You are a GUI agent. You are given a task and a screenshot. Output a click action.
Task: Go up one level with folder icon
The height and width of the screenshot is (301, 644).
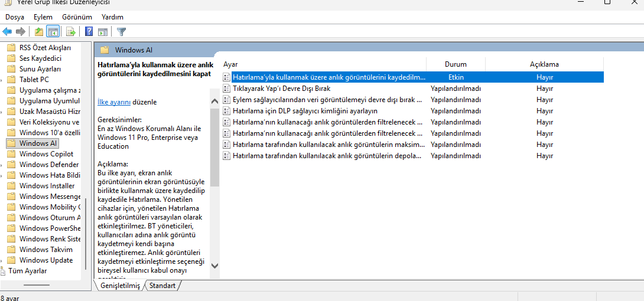39,31
